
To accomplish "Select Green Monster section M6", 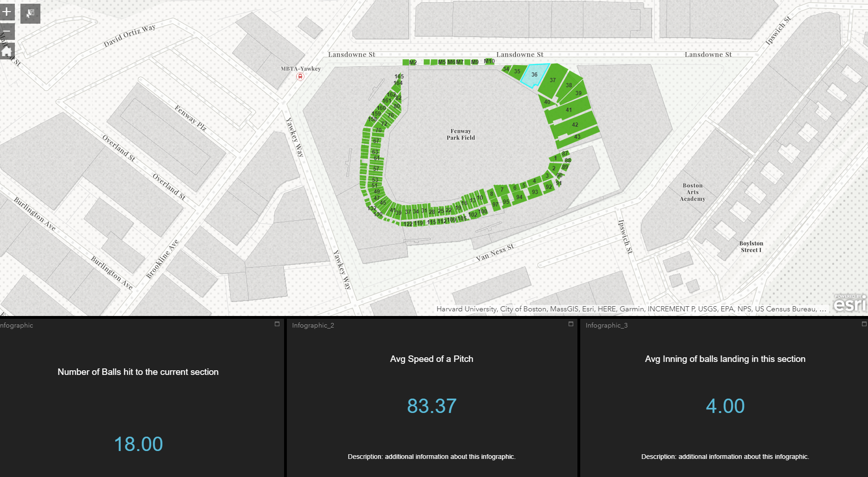I will coord(451,62).
